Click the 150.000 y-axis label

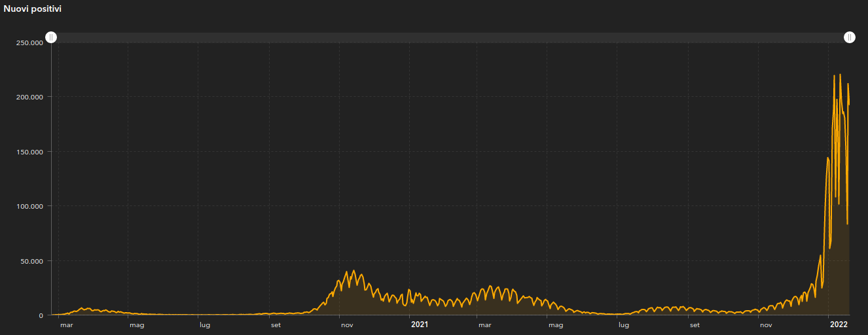point(30,152)
